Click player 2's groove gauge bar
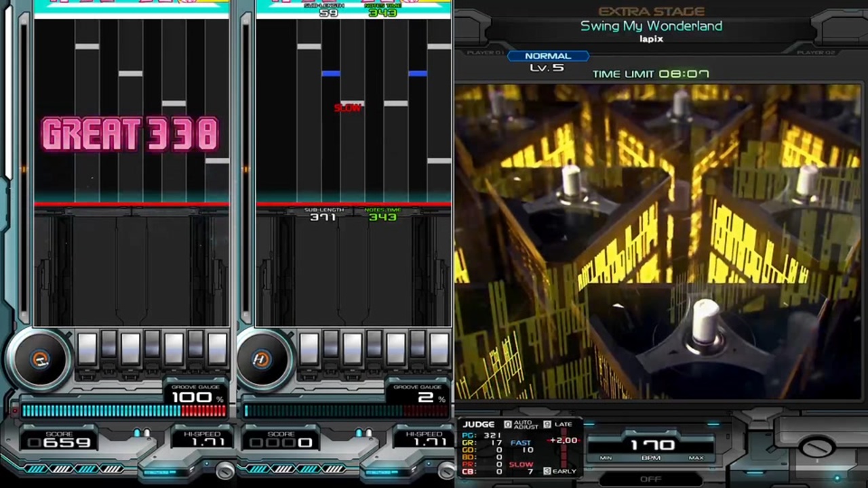This screenshot has height=488, width=868. tap(346, 411)
